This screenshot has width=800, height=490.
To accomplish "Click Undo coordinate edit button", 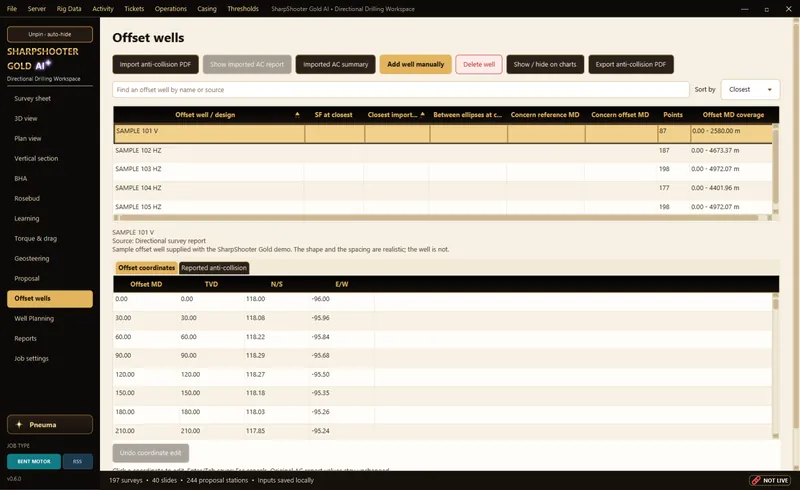I will [x=151, y=453].
